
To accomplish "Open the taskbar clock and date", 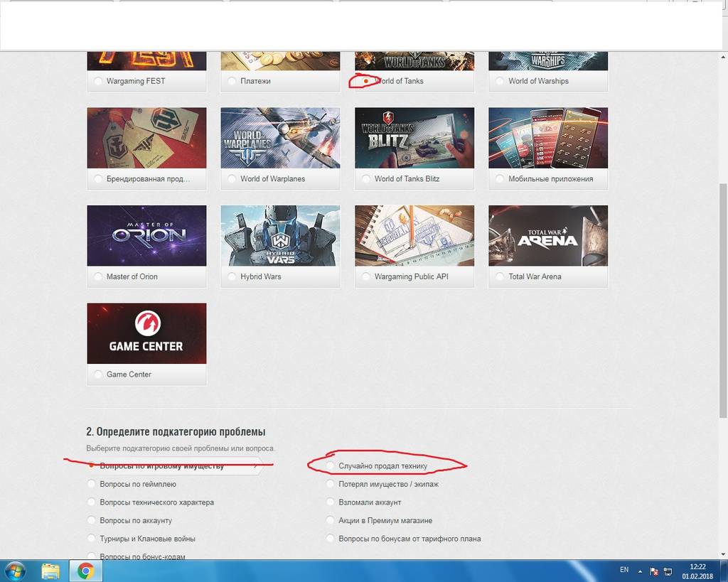I will [x=697, y=571].
